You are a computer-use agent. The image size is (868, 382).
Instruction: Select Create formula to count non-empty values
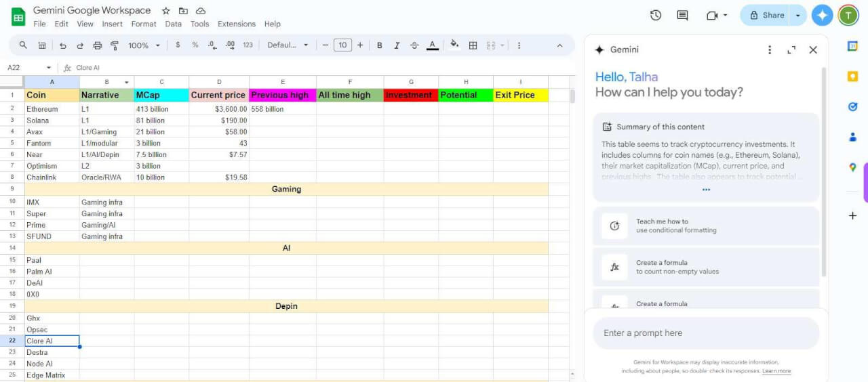(x=706, y=267)
